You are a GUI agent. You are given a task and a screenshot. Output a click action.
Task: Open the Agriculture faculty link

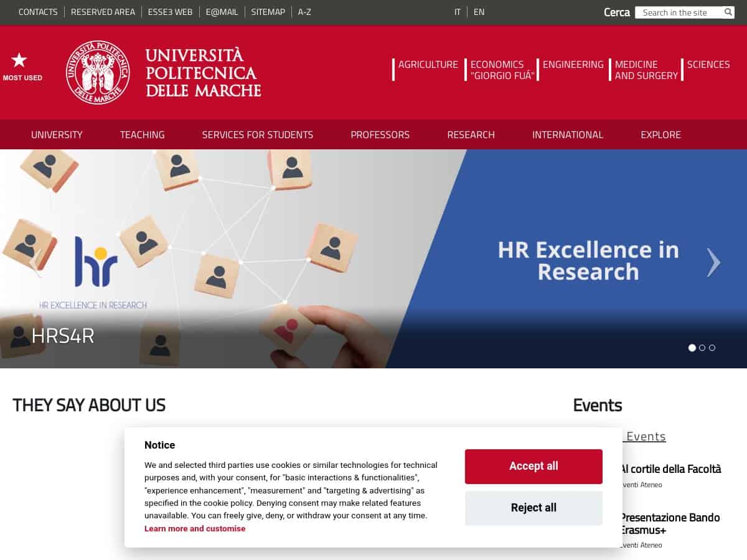(x=428, y=64)
